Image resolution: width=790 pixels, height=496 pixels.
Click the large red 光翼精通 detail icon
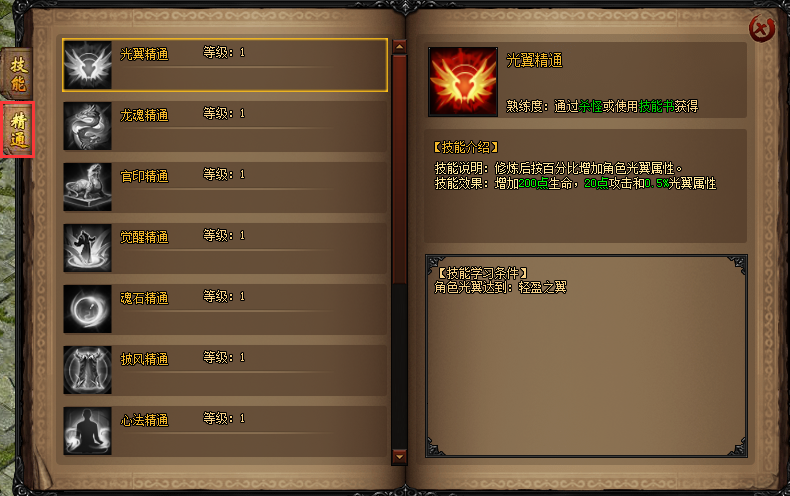point(463,82)
